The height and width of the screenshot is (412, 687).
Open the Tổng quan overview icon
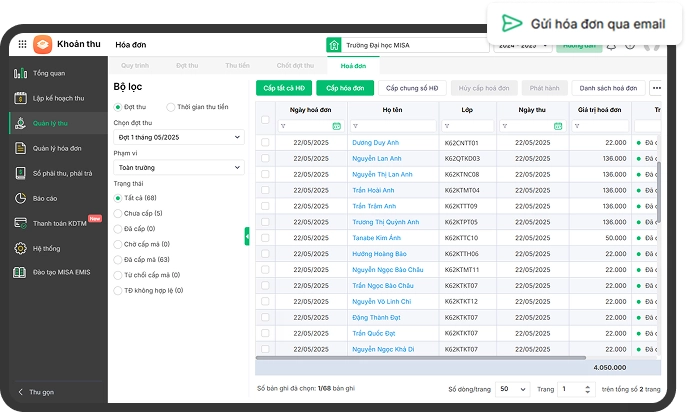tap(20, 73)
